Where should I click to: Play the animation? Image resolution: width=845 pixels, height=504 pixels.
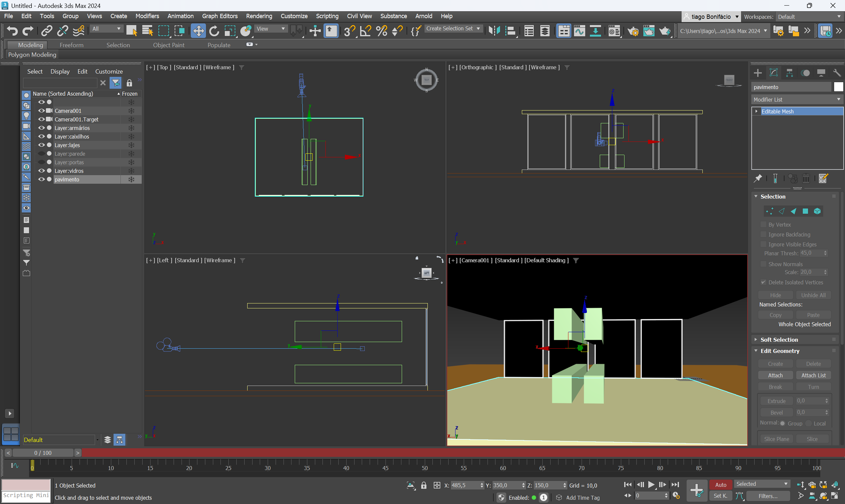651,485
